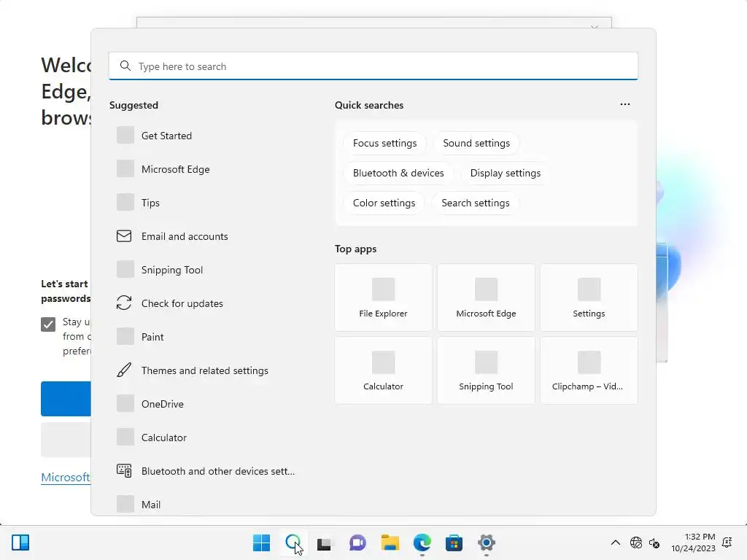Choose Search settings quick search
Image resolution: width=747 pixels, height=560 pixels.
point(475,203)
